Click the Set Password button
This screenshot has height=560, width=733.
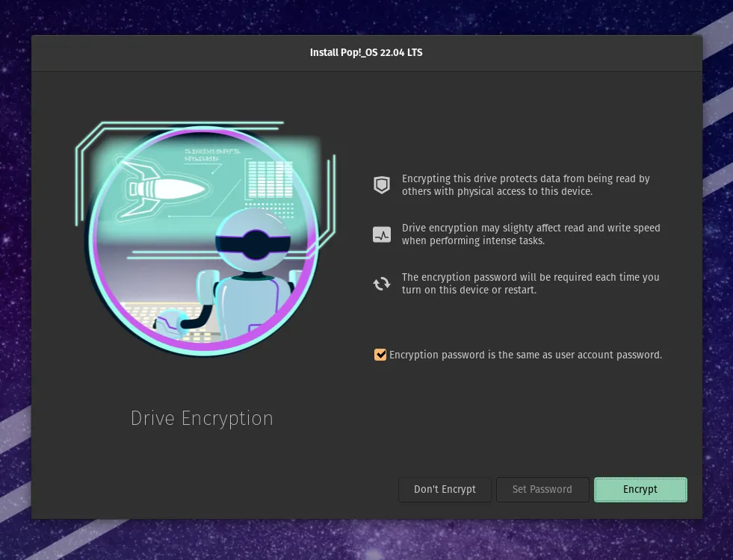(x=542, y=490)
